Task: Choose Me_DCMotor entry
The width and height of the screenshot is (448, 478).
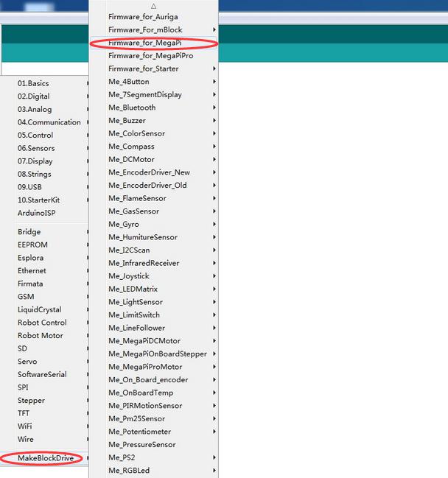Action: [154, 159]
